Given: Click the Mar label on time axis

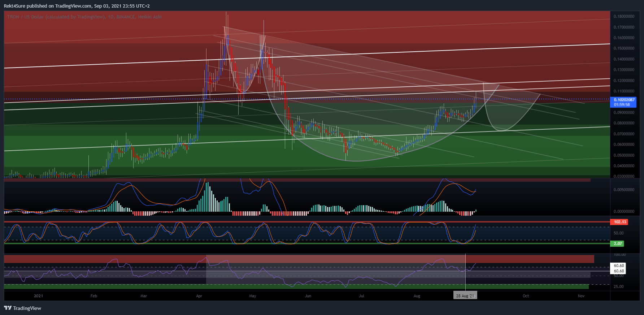Looking at the screenshot, I should click(144, 296).
